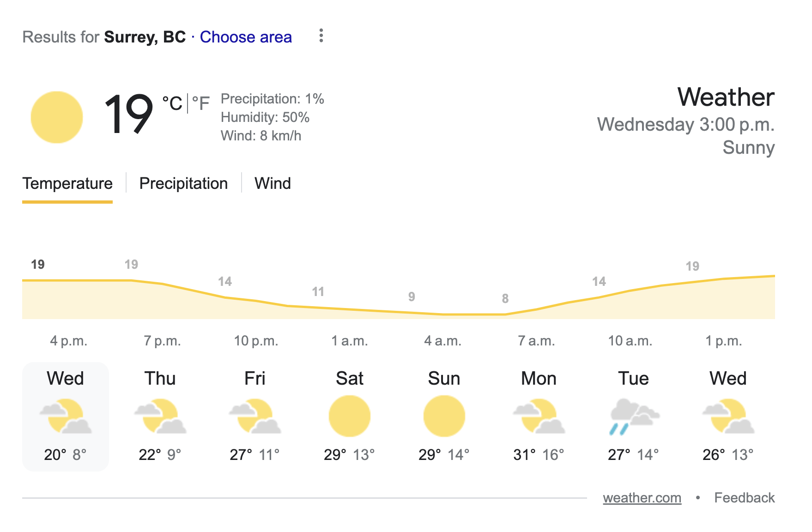Select Tuesday's rain showers icon
This screenshot has width=812, height=532.
634,416
